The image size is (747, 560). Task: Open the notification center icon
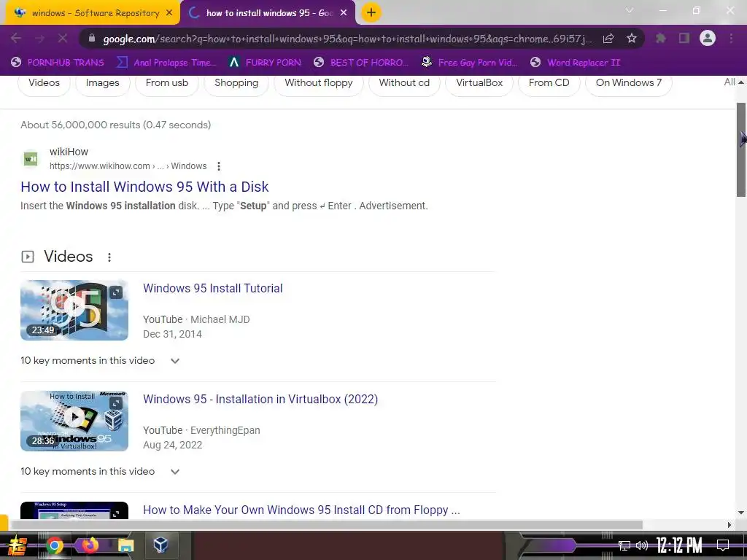(723, 545)
